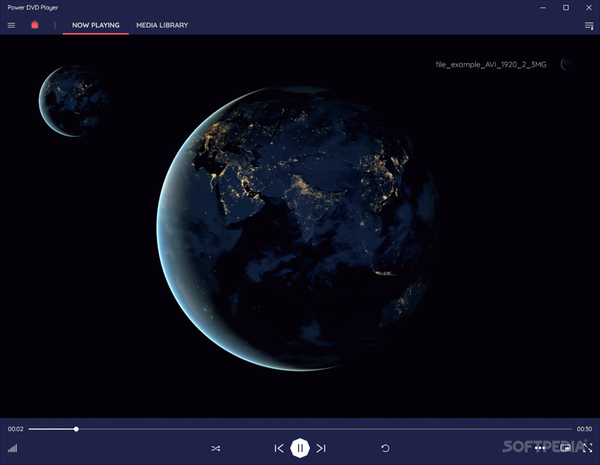The height and width of the screenshot is (465, 600).
Task: Close the Power DVD Player window
Action: (x=589, y=8)
